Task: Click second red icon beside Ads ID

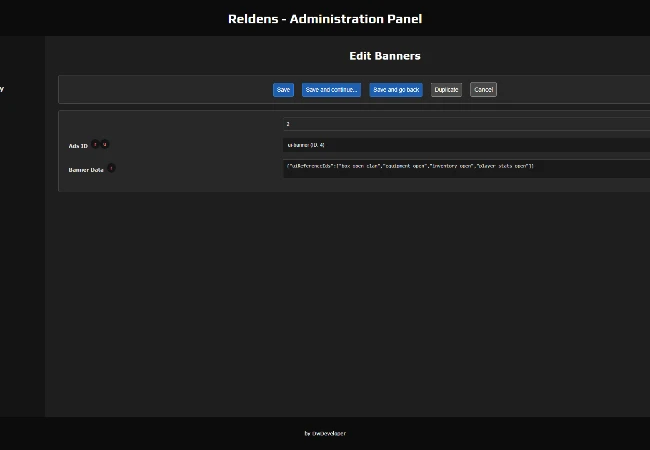Action: tap(105, 144)
